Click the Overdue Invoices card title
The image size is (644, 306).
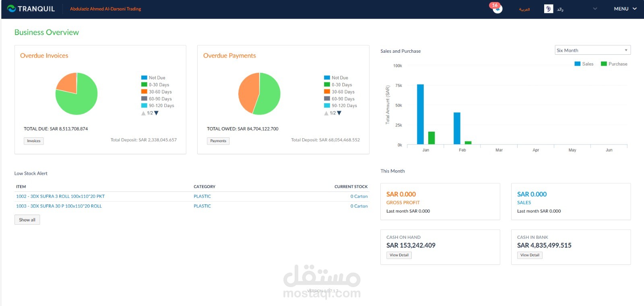coord(44,56)
